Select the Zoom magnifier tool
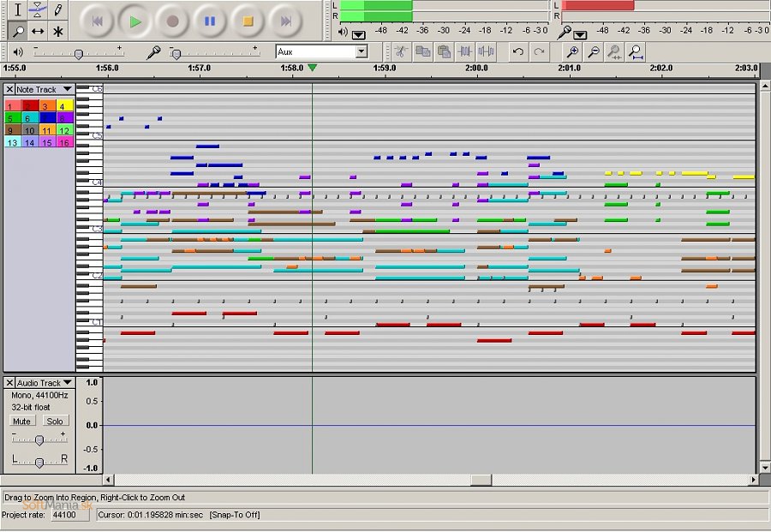771x532 pixels. pyautogui.click(x=18, y=31)
